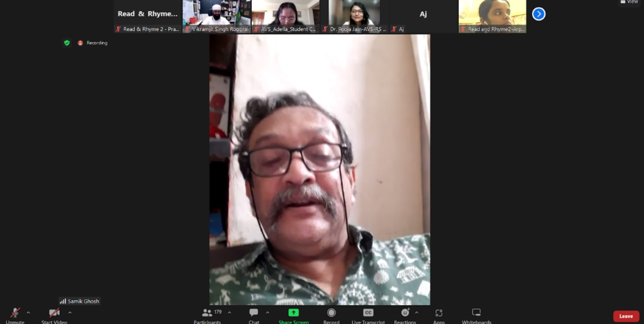644x324 pixels.
Task: Leave the meeting
Action: pos(626,316)
